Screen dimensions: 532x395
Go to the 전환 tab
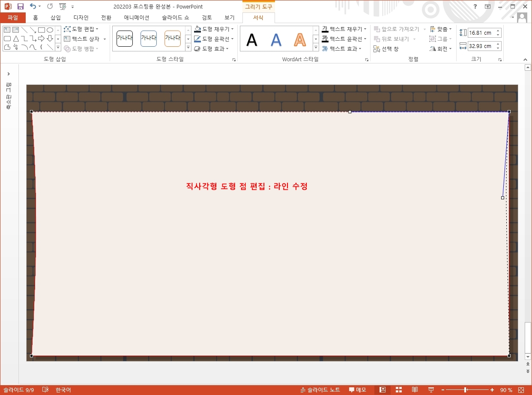click(x=106, y=18)
